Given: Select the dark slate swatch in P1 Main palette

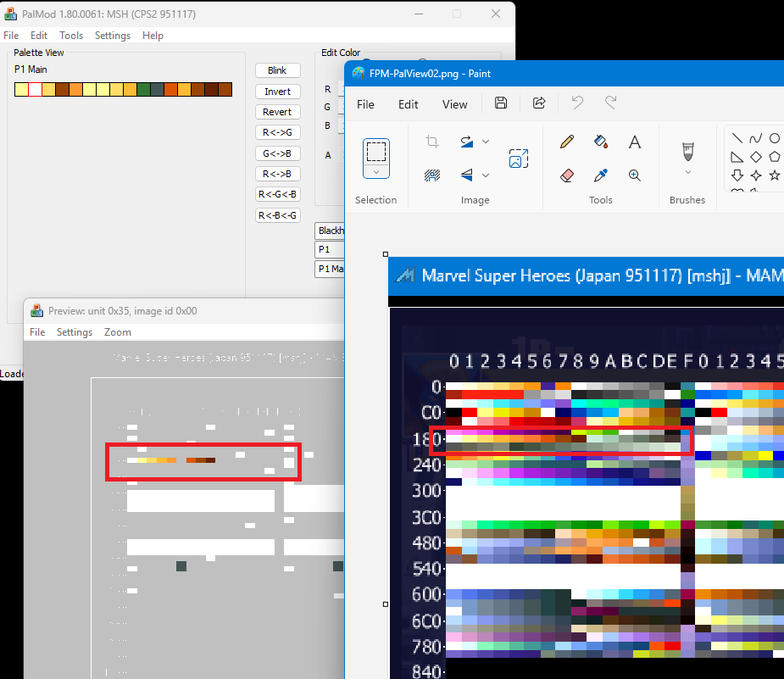Looking at the screenshot, I should pyautogui.click(x=157, y=90).
